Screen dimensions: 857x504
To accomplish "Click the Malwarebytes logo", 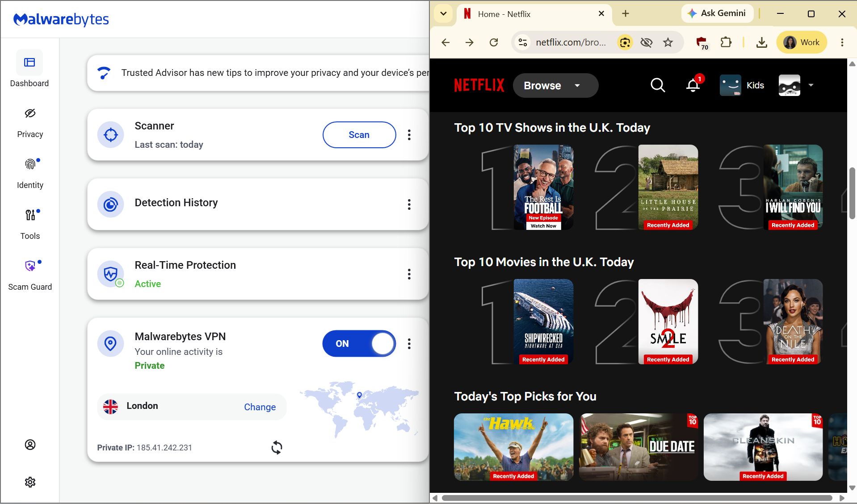I will [x=61, y=19].
